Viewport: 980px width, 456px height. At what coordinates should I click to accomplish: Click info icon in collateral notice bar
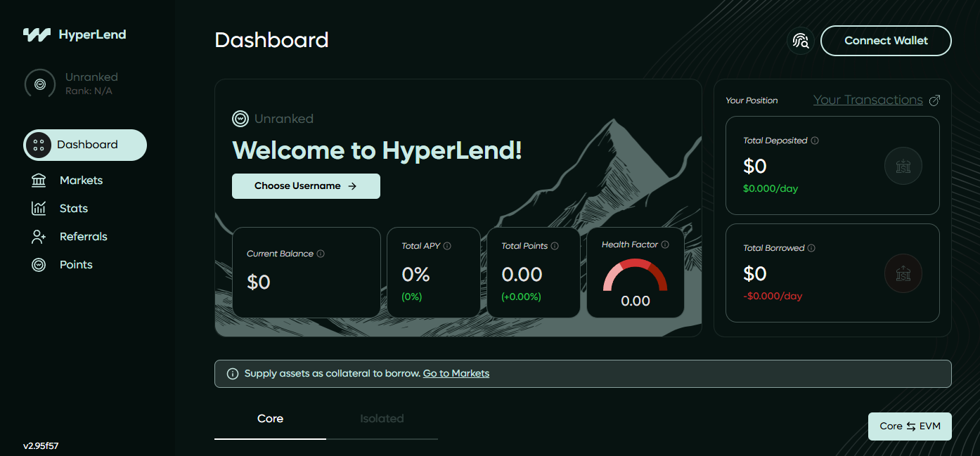[233, 374]
